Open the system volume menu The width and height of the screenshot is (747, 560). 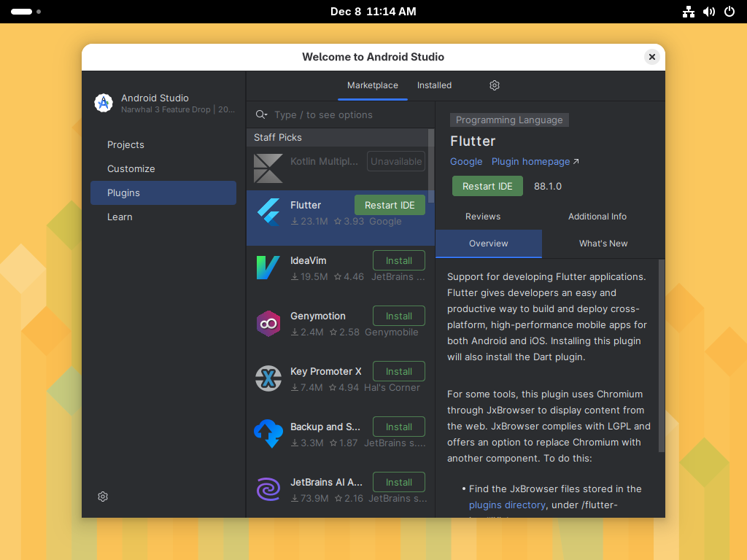(708, 12)
